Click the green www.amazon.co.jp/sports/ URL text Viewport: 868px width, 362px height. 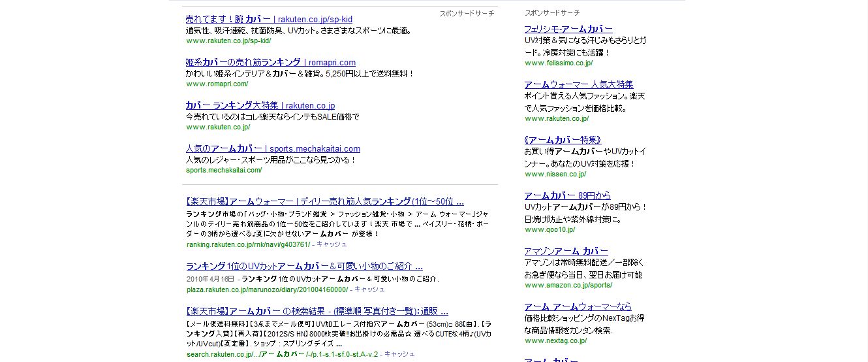click(x=568, y=285)
